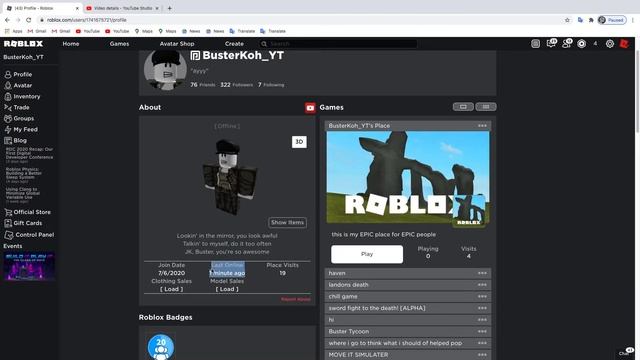
Task: Open the Control Panel icon
Action: (9, 235)
